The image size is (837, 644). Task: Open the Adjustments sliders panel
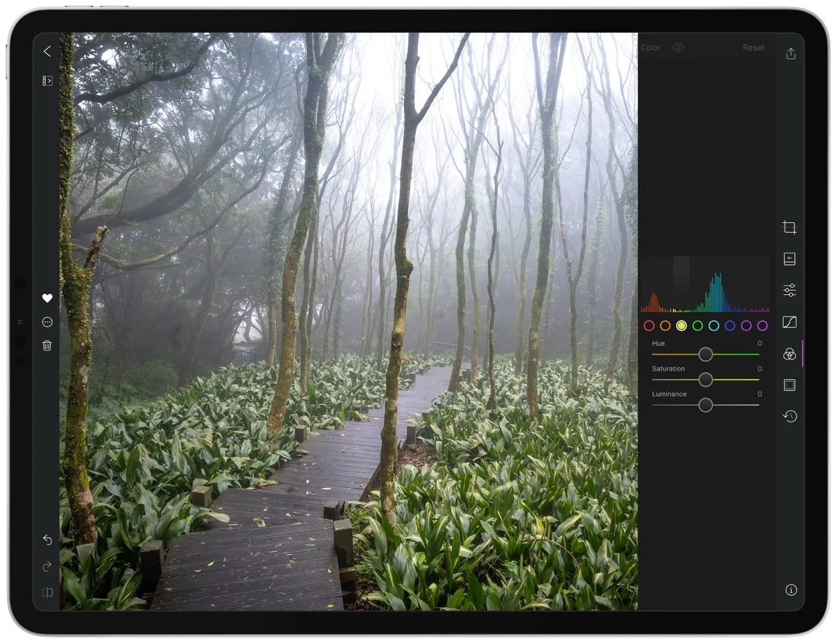(789, 290)
